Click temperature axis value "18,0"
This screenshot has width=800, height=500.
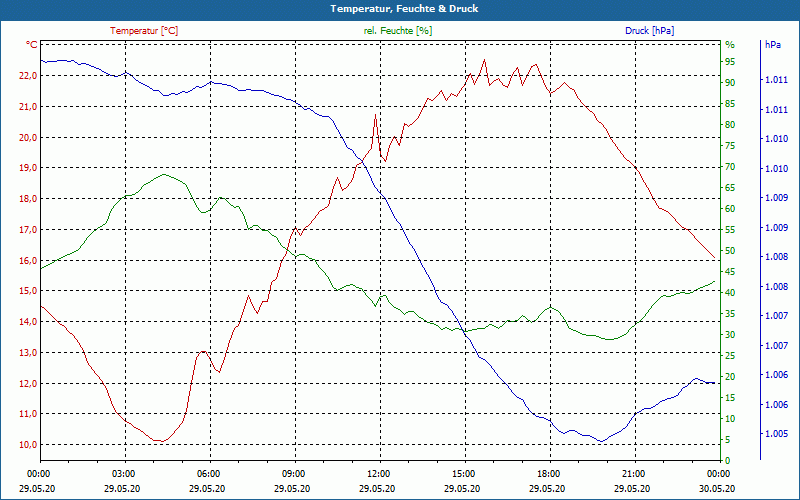[x=28, y=198]
